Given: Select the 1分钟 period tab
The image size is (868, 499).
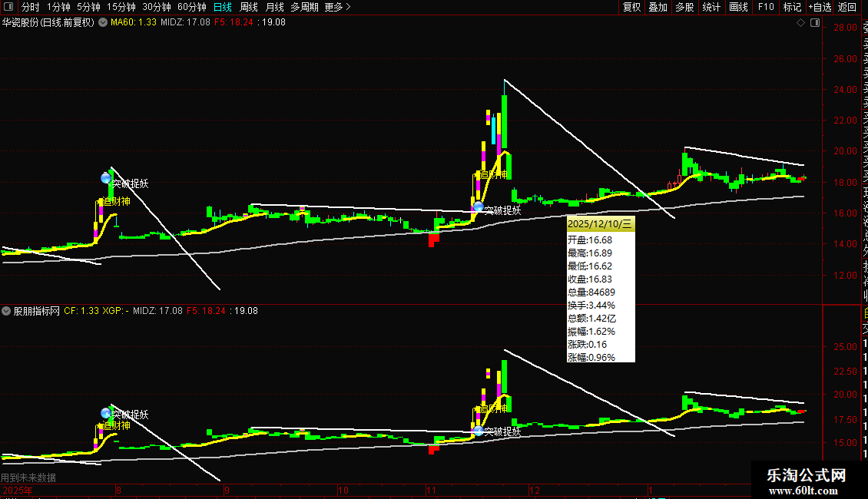Looking at the screenshot, I should [58, 7].
